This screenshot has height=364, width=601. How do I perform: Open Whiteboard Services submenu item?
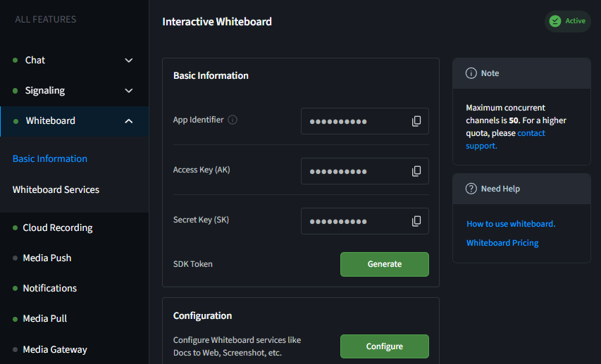click(56, 189)
